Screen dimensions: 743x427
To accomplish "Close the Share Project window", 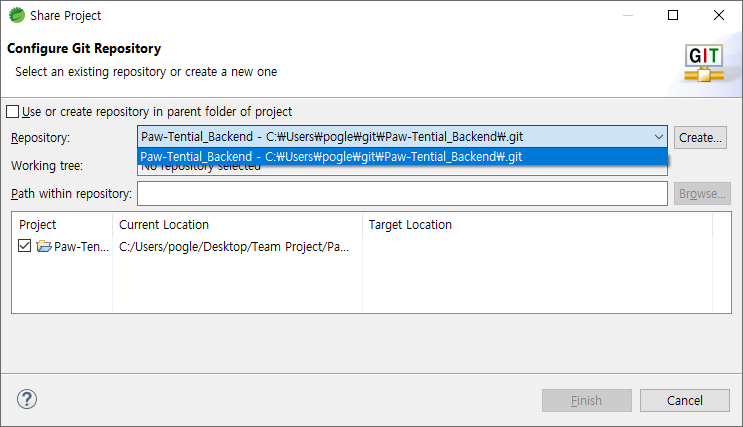I will tap(719, 15).
